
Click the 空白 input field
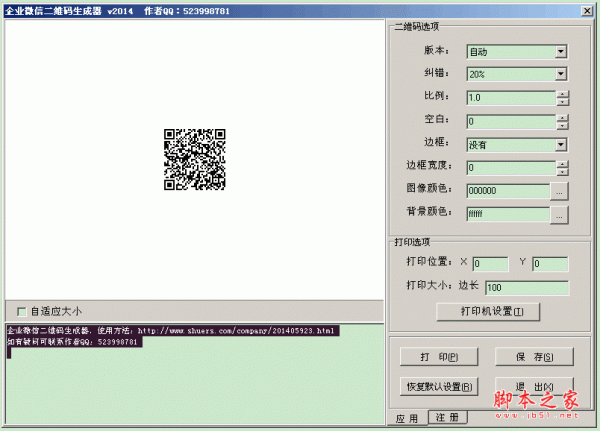point(511,121)
